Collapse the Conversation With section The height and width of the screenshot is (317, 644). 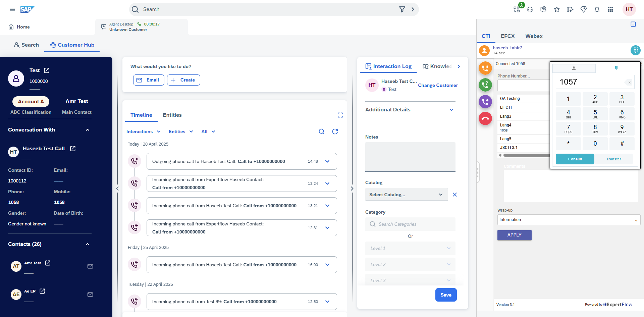pos(88,130)
